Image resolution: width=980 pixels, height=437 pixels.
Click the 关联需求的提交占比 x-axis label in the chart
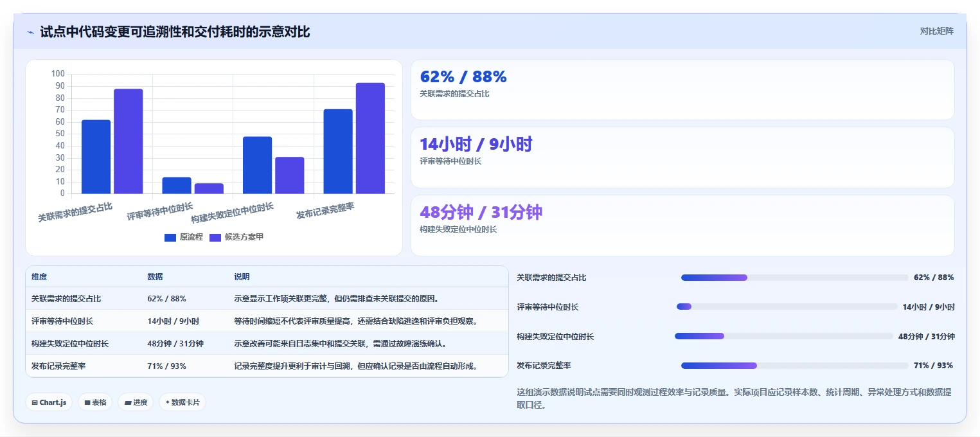pos(75,212)
